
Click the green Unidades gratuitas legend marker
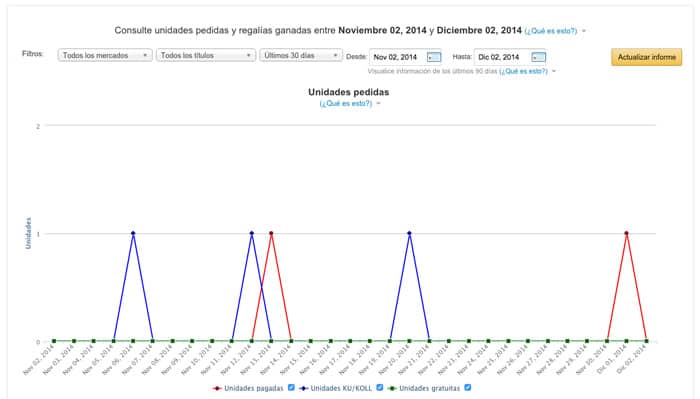click(392, 388)
